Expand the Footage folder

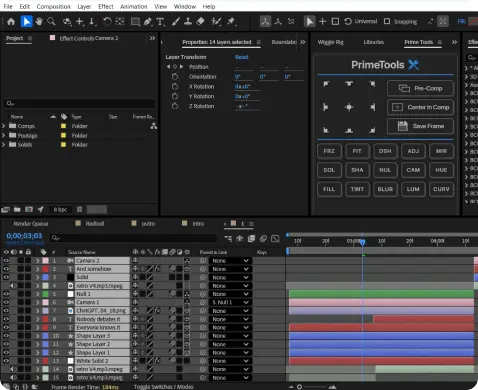[3, 135]
